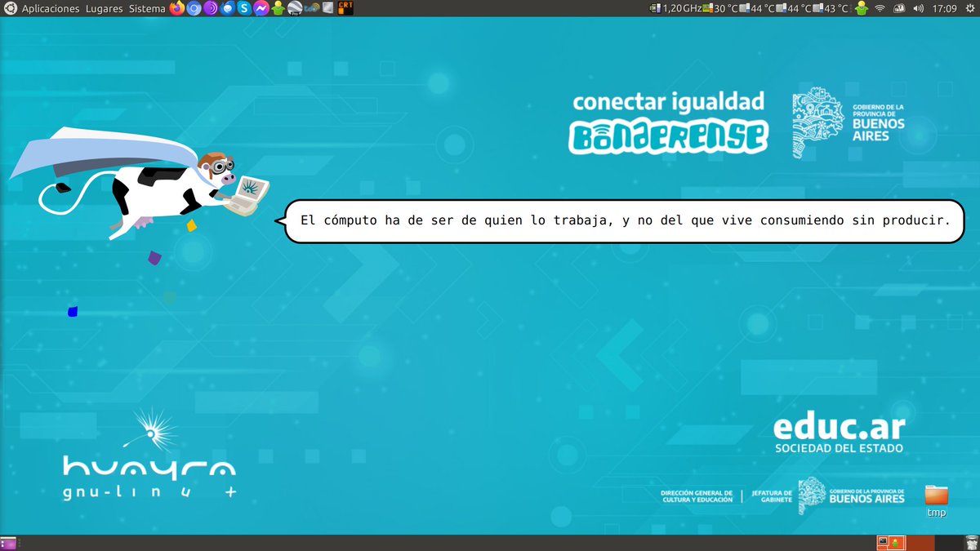Image resolution: width=980 pixels, height=551 pixels.
Task: Switch to second workspace in switcher
Action: [920, 543]
